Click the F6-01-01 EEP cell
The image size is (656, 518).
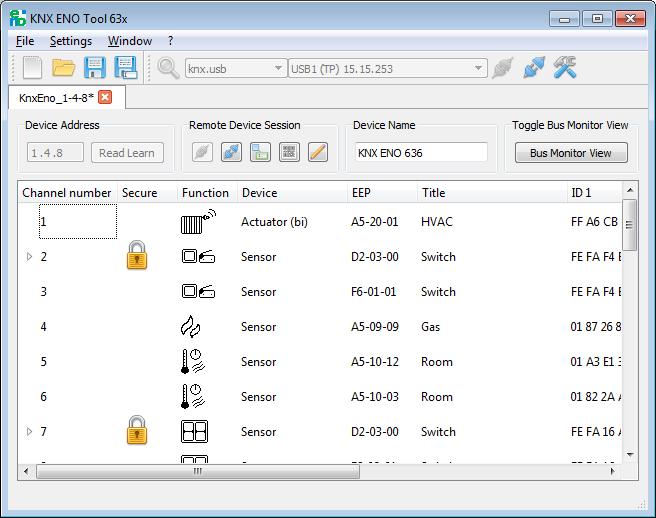point(373,292)
